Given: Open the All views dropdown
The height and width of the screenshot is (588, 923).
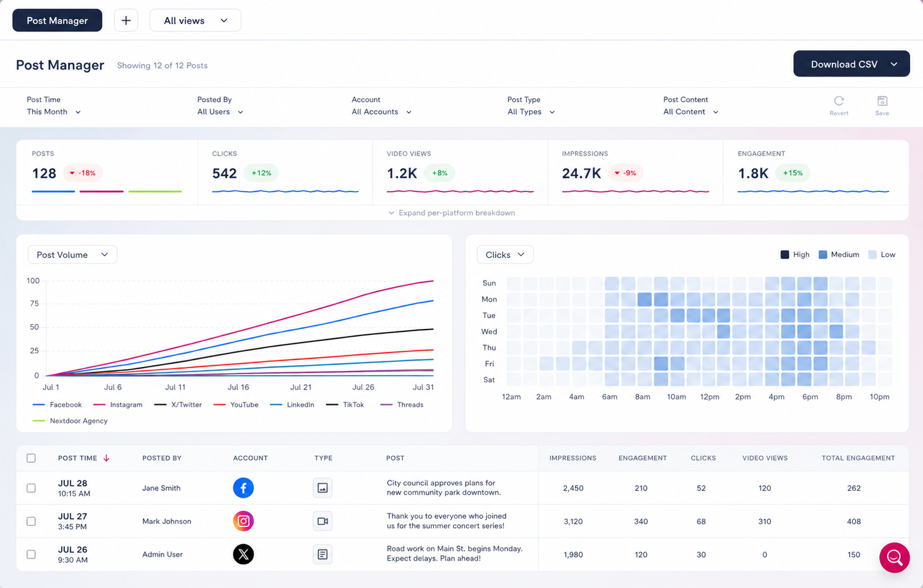Looking at the screenshot, I should pyautogui.click(x=195, y=21).
